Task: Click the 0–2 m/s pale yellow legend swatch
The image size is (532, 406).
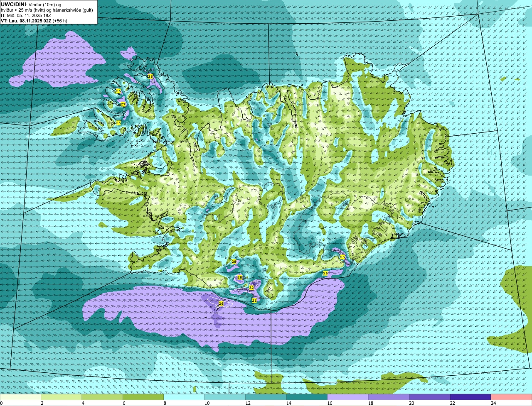Action: pos(21,397)
